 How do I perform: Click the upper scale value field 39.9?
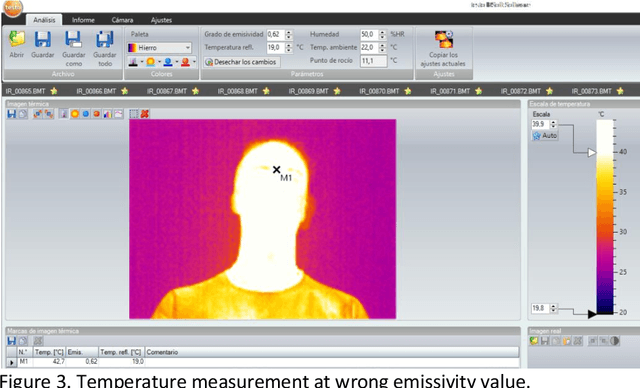[x=541, y=124]
